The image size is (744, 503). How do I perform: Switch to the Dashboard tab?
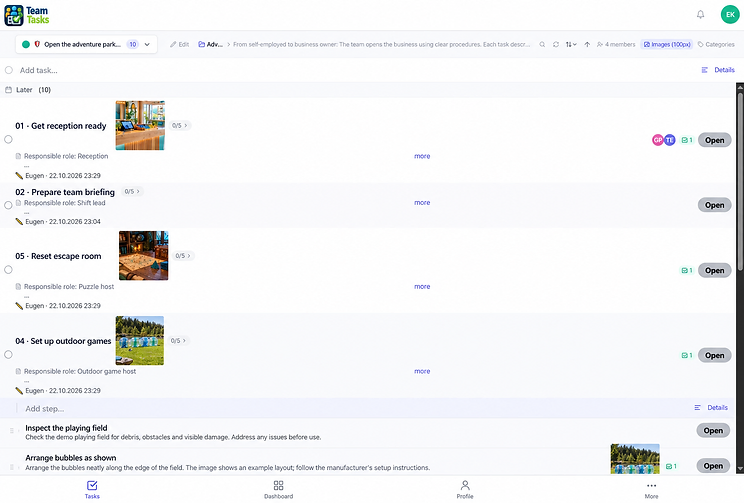(x=279, y=489)
